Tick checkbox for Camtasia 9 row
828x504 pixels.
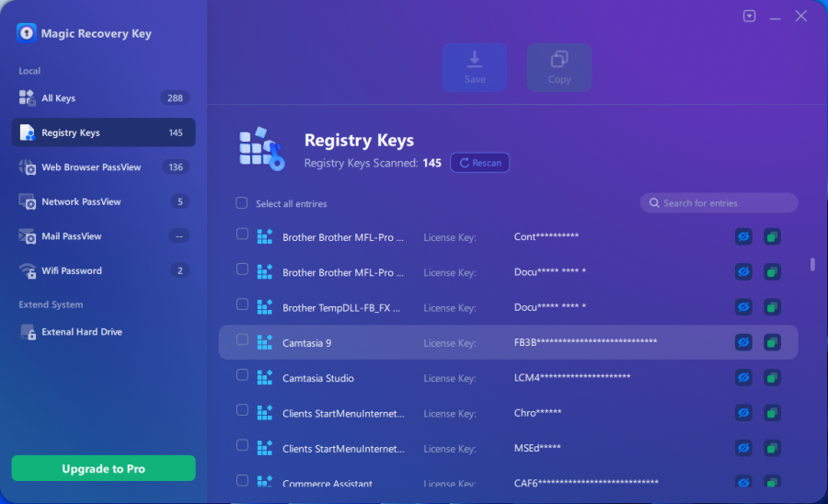click(242, 339)
